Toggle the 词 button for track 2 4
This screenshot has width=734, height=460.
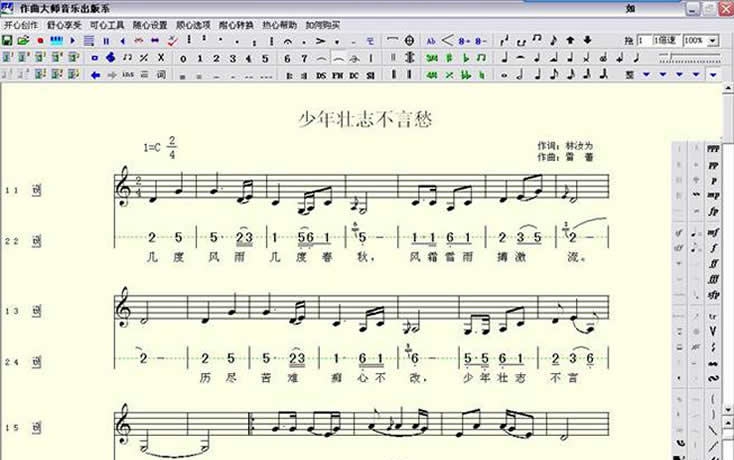(37, 362)
